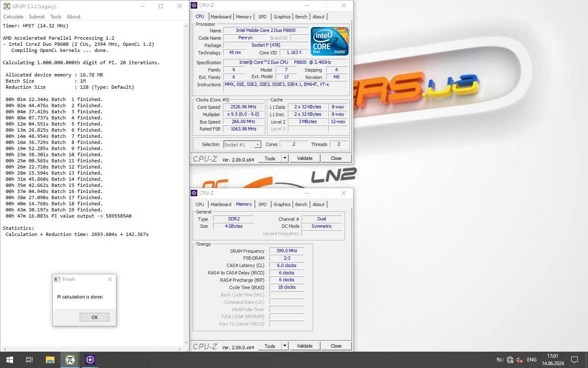Click Validate in upper CPU-Z
This screenshot has width=588, height=368.
tap(305, 158)
